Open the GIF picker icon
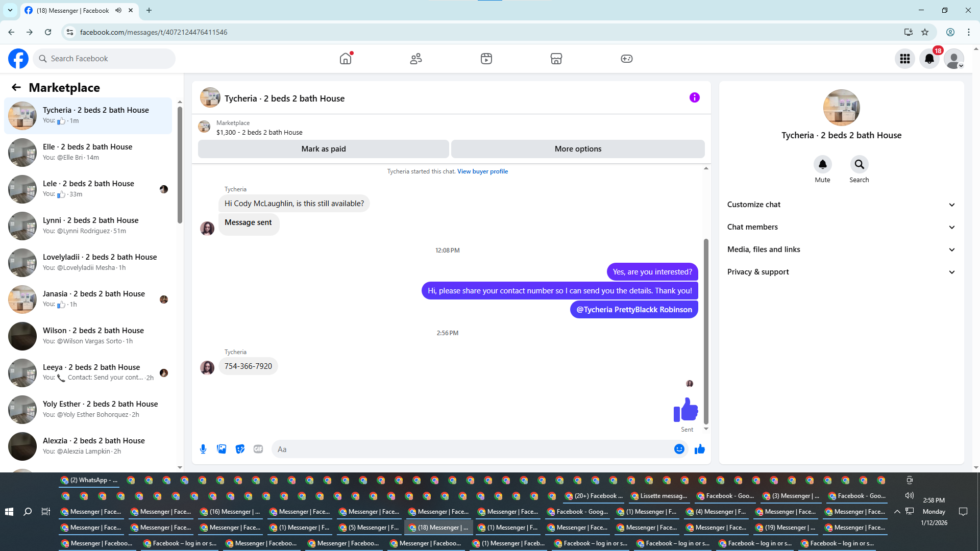The image size is (980, 551). 258,449
